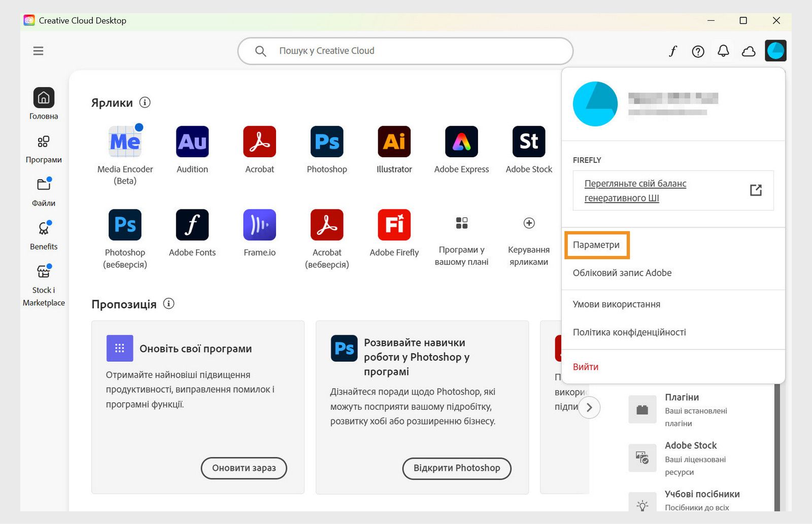Launch Adobe Express

461,143
